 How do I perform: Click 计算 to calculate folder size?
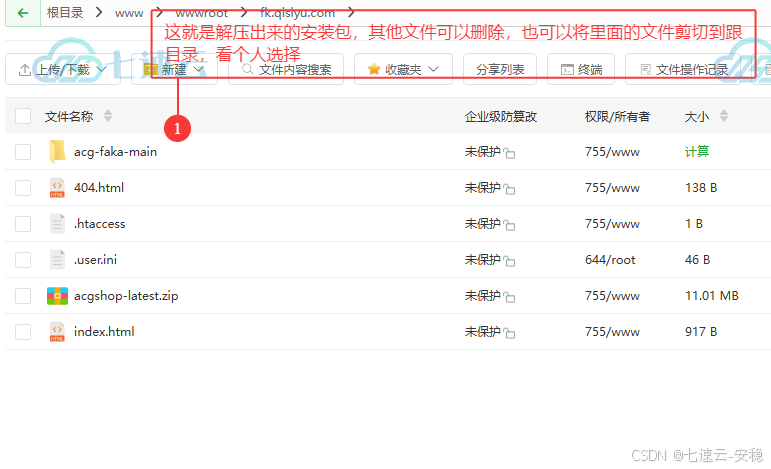tap(697, 151)
